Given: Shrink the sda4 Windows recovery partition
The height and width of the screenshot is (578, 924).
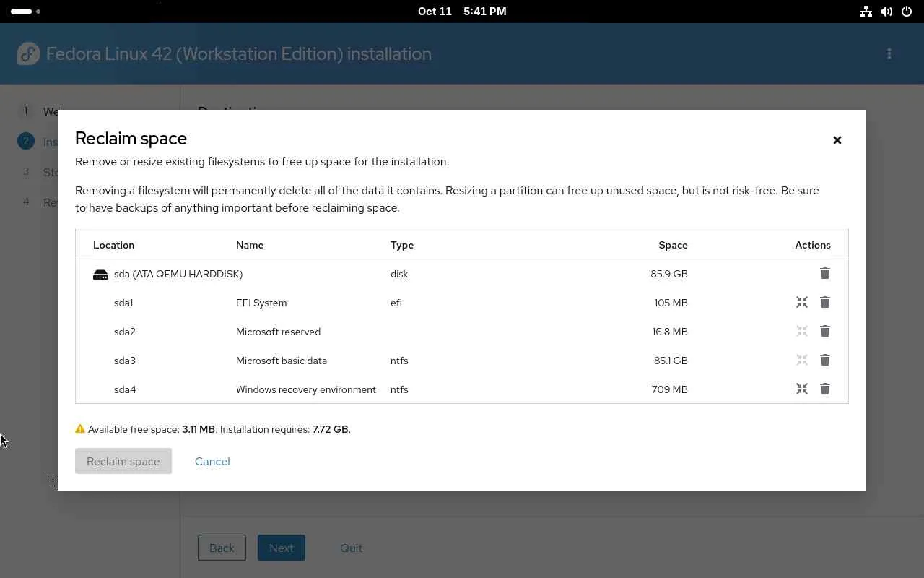Looking at the screenshot, I should (802, 389).
